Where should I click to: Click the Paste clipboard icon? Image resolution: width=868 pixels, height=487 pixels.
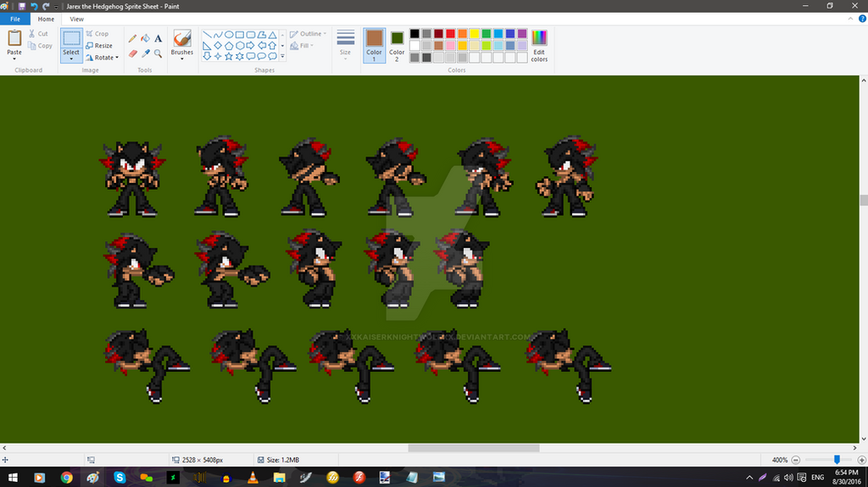point(14,38)
